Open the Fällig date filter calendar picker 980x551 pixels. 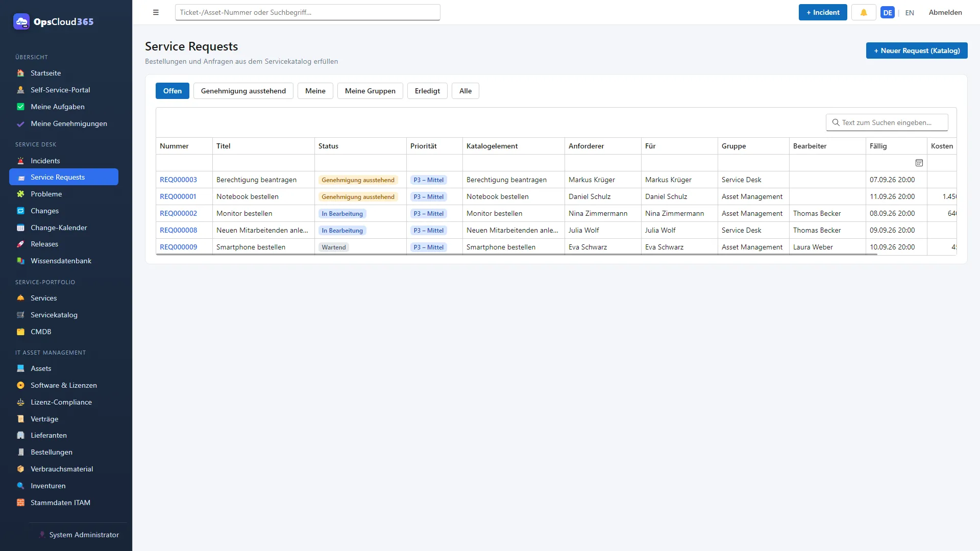tap(919, 163)
